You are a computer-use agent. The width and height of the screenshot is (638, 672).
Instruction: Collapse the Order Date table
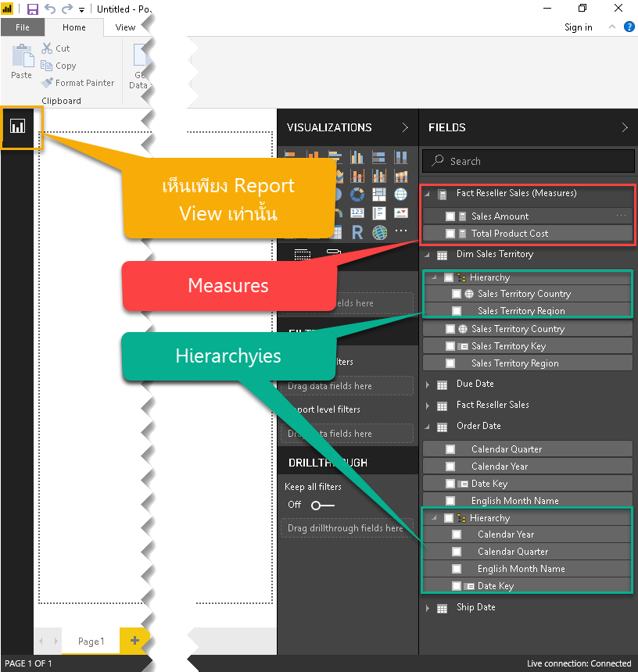426,426
